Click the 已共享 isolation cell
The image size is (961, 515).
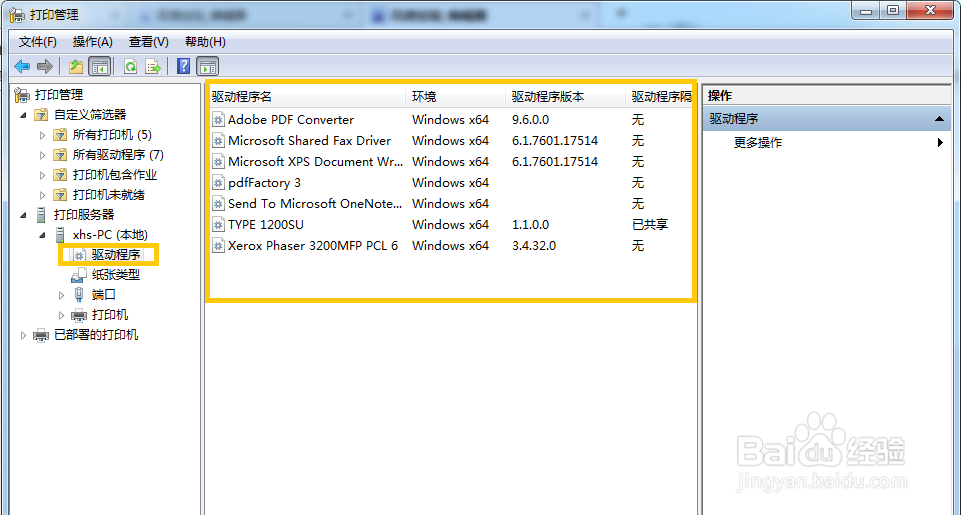click(x=650, y=225)
